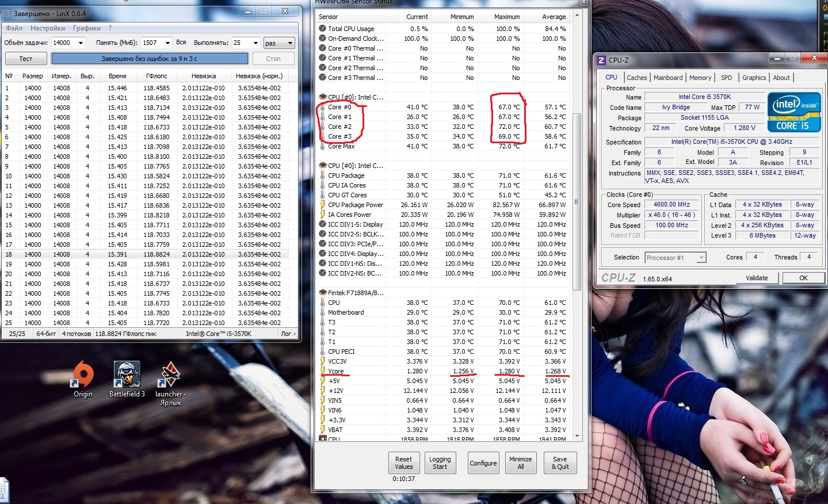Click the CPU Package Power sensor icon

tap(323, 205)
